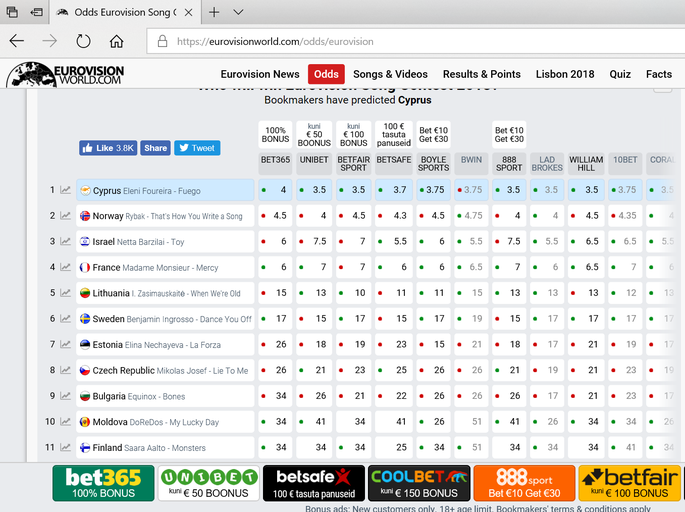Image resolution: width=685 pixels, height=512 pixels.
Task: Open the browser home page
Action: pos(116,41)
